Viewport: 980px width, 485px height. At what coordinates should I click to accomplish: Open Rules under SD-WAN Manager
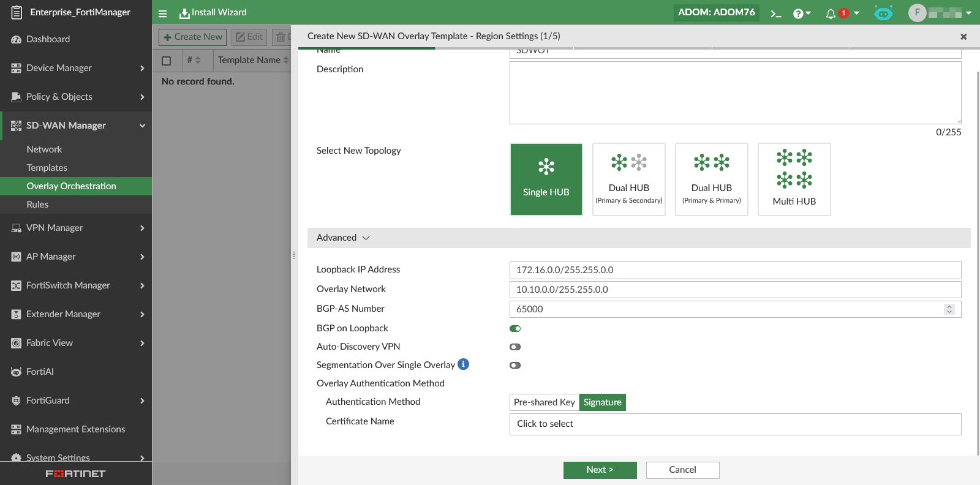point(37,205)
